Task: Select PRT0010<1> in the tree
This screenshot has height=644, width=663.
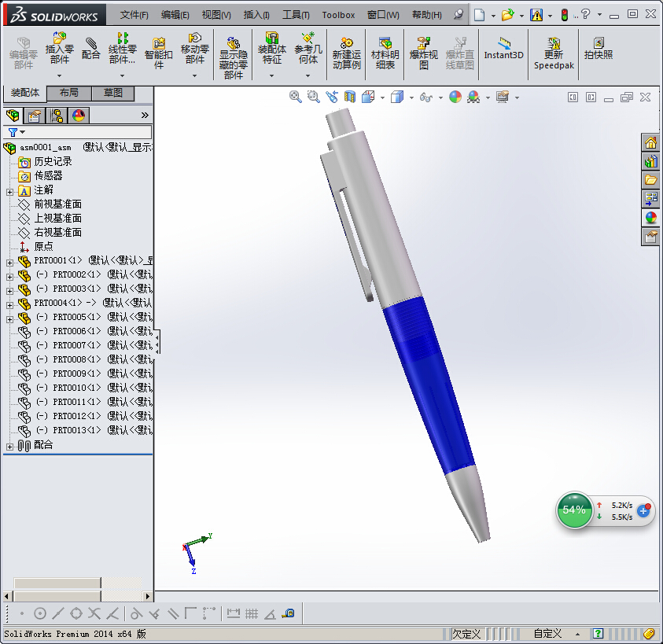Action: [x=77, y=388]
